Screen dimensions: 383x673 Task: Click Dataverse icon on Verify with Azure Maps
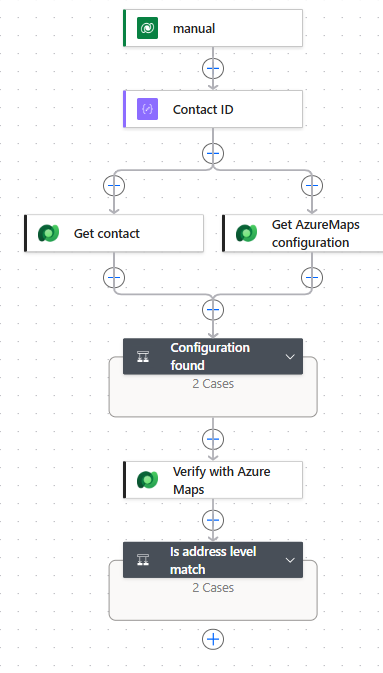tap(147, 480)
